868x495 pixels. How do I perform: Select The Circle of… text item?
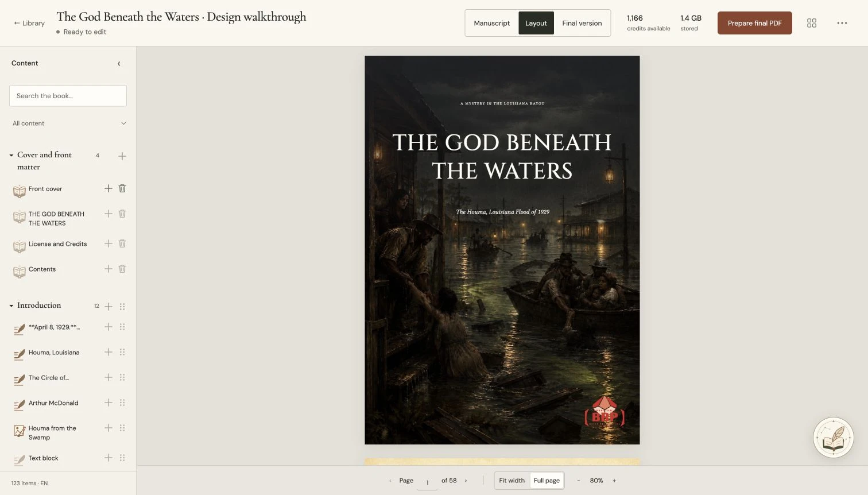(x=49, y=378)
